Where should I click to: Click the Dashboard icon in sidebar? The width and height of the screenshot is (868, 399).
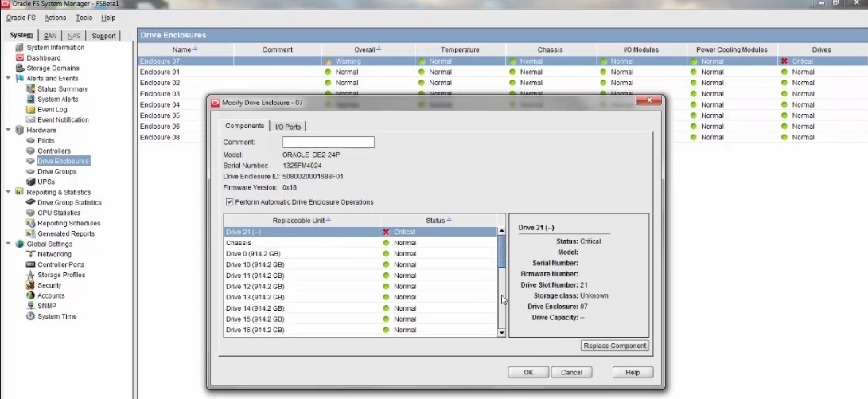(x=20, y=58)
